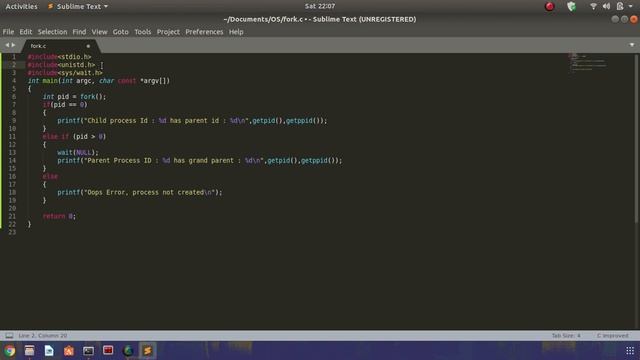640x360 pixels.
Task: Open the Wi-Fi network indicator
Action: [x=593, y=6]
